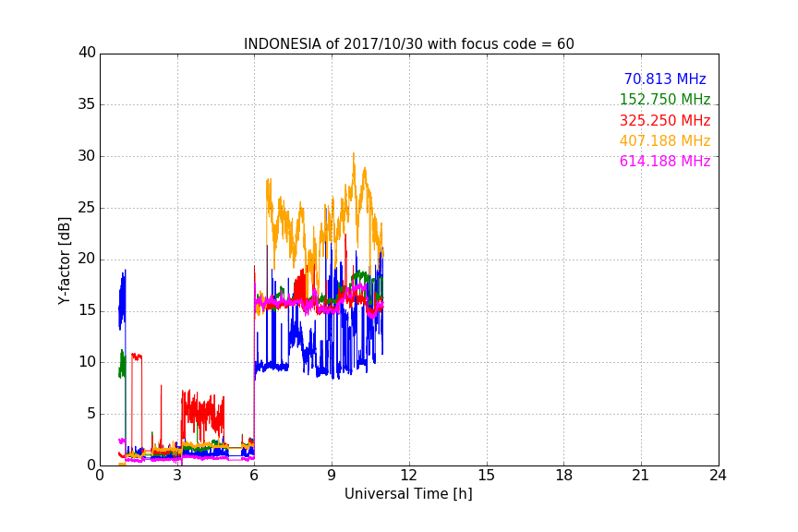The width and height of the screenshot is (798, 532).
Task: Click the 'Y-factor [dB]' axis label
Action: click(x=64, y=260)
